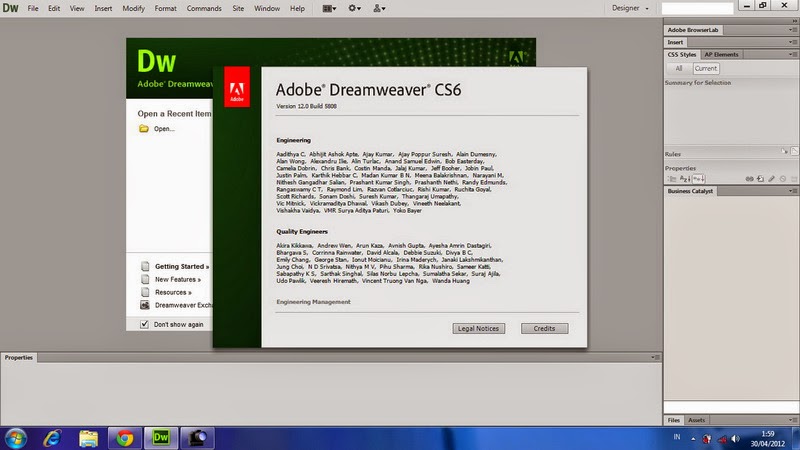This screenshot has height=450, width=800.
Task: Click the search field in title bar
Action: point(697,8)
